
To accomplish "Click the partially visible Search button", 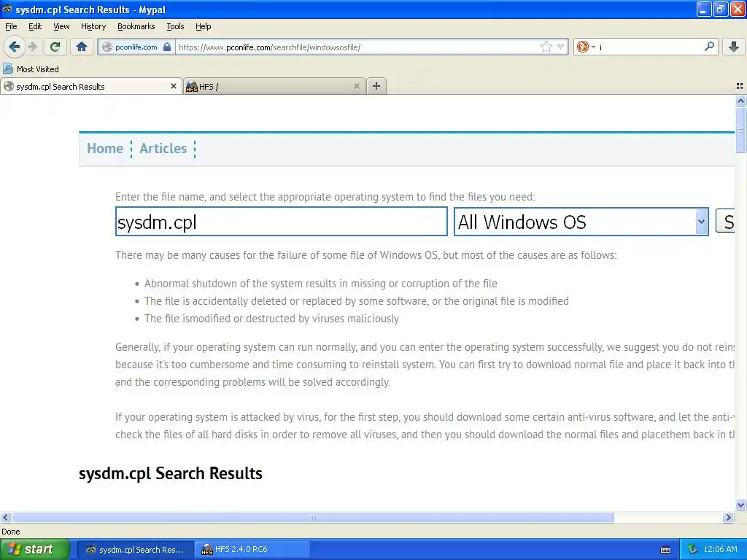I will click(x=725, y=222).
